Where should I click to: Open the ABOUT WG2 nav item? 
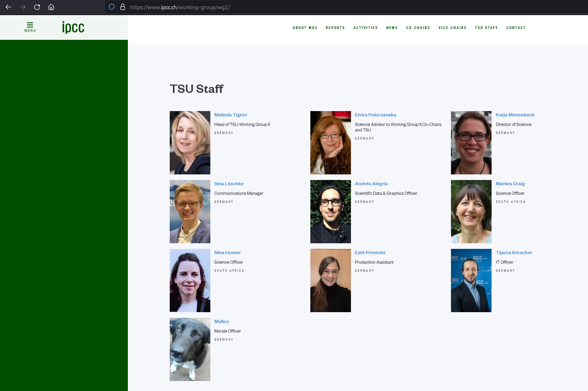[305, 28]
